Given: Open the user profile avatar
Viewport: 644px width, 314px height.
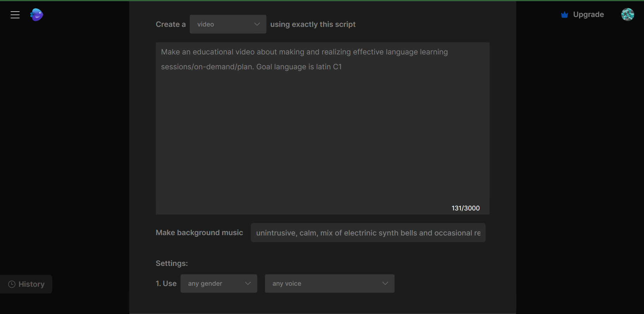Looking at the screenshot, I should coord(627,14).
